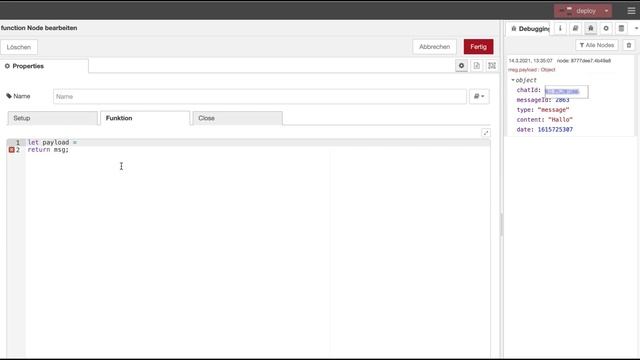
Task: Click the error marker on line 2
Action: click(x=11, y=150)
